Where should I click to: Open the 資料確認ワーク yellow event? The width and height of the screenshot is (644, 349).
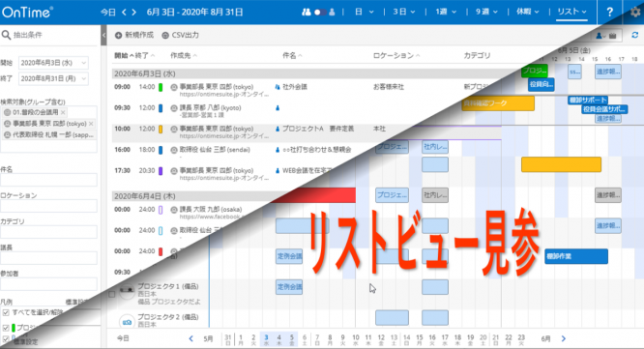point(498,103)
